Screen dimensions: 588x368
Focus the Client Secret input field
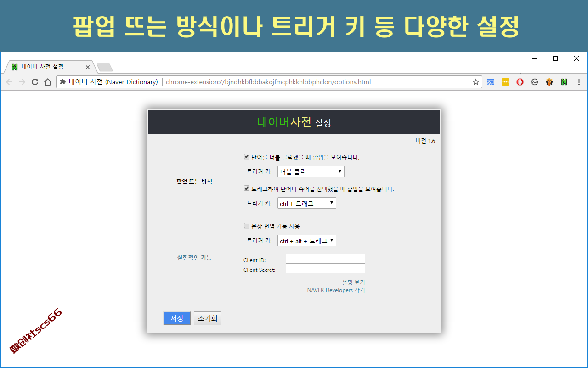pyautogui.click(x=325, y=269)
